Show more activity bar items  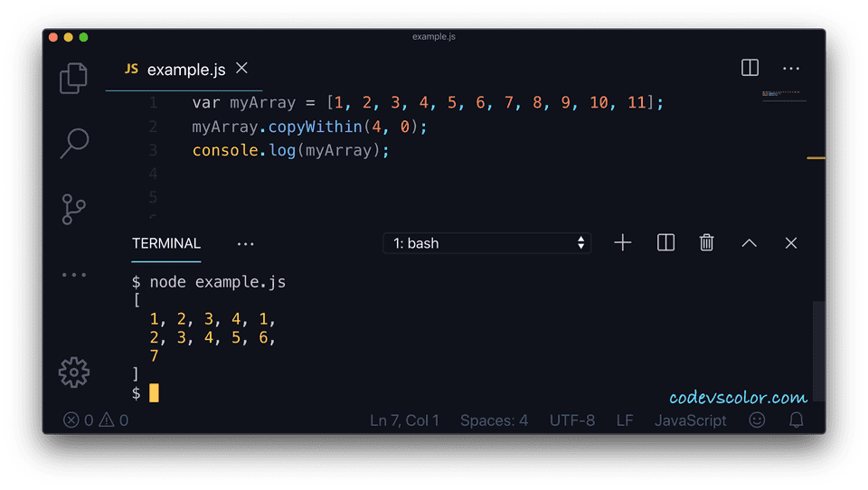coord(73,275)
